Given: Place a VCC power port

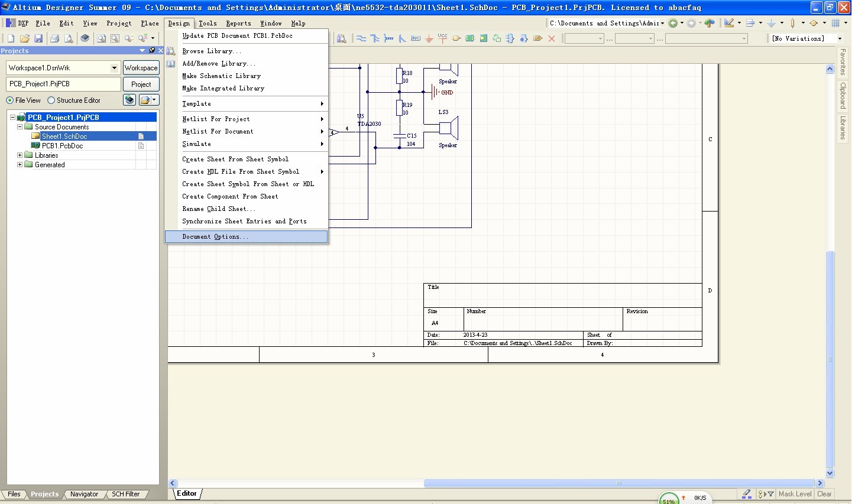Looking at the screenshot, I should pos(442,38).
